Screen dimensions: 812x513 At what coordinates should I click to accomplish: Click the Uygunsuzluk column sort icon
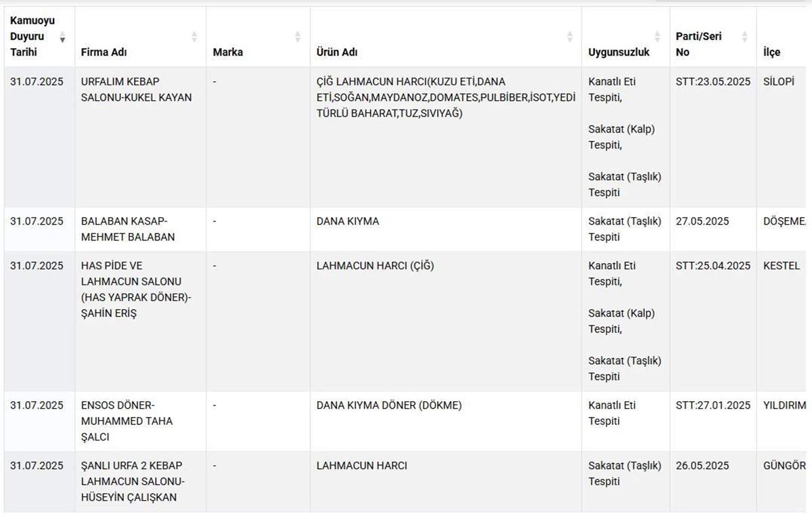click(x=657, y=37)
